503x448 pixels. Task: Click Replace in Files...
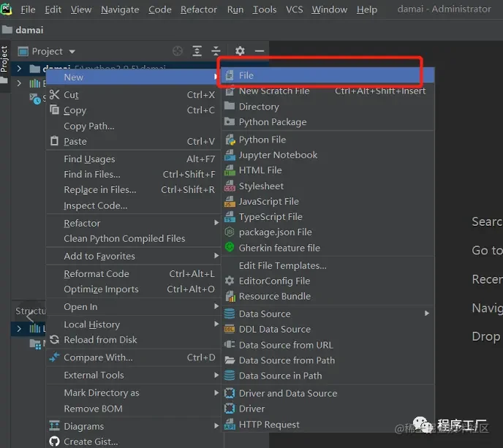pos(134,189)
